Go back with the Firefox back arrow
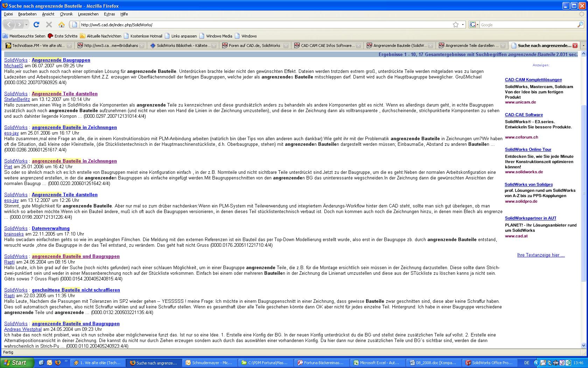 point(9,25)
